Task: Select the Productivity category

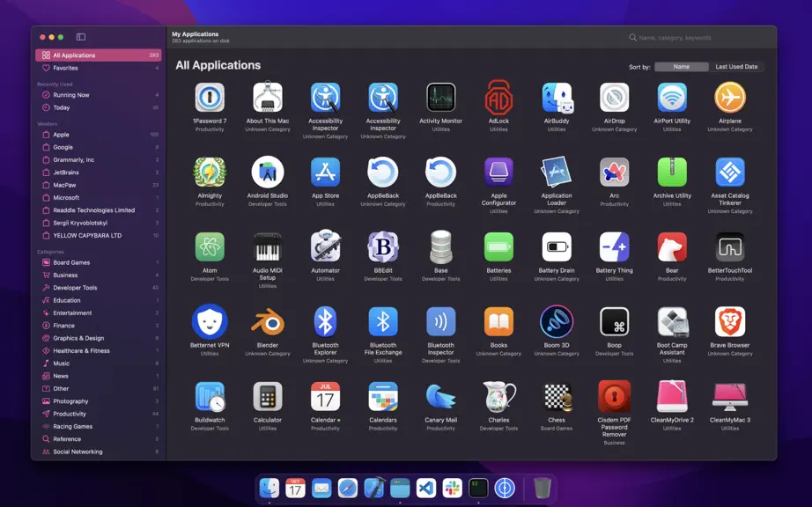Action: click(x=99, y=414)
